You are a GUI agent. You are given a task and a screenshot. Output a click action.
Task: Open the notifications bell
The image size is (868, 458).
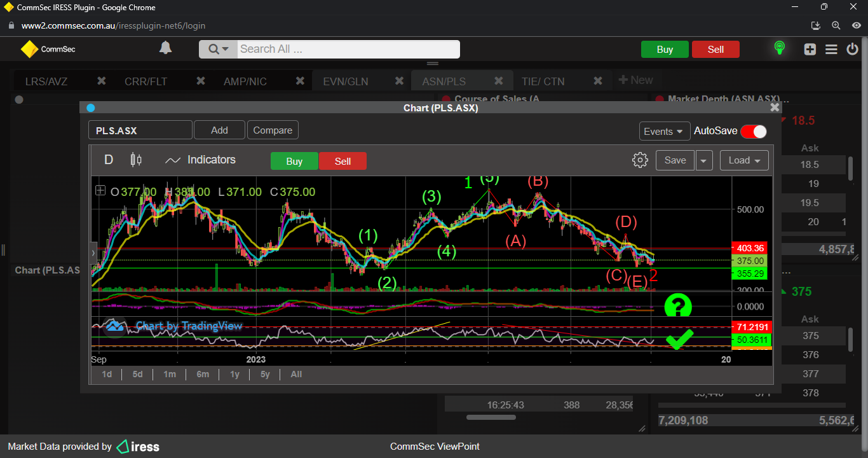coord(165,48)
